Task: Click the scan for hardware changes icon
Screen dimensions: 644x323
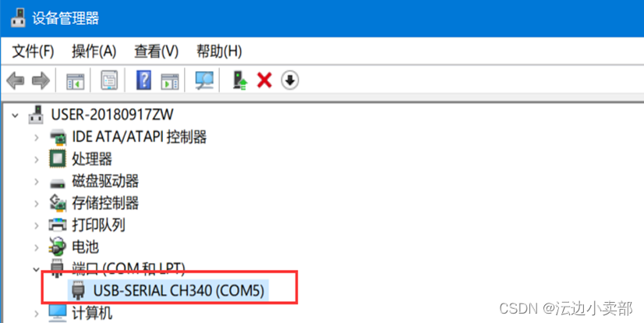Action: point(204,80)
